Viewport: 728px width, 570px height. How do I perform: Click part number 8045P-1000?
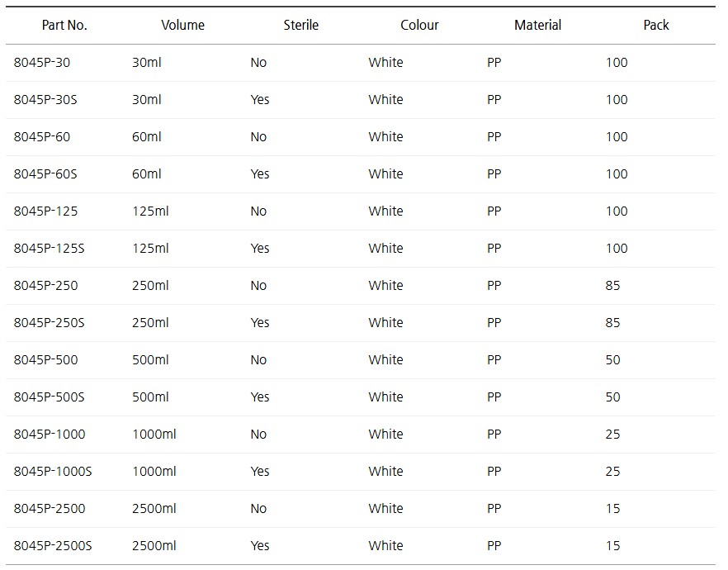click(x=50, y=435)
